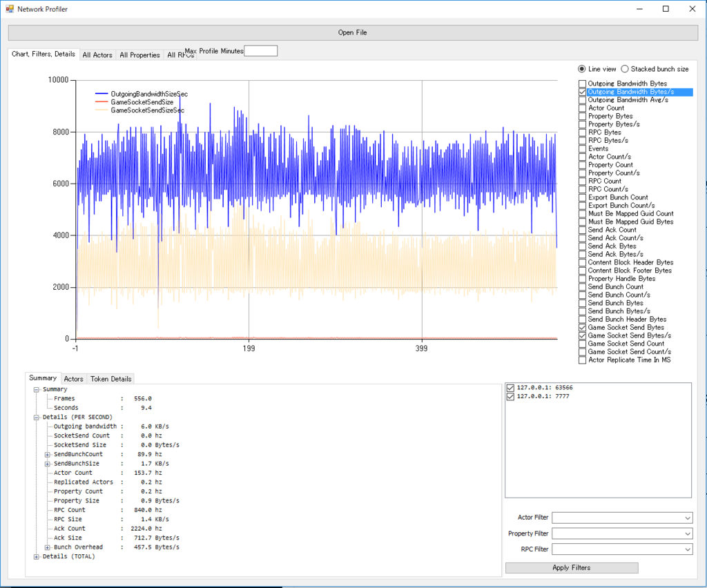The height and width of the screenshot is (588, 707).
Task: Check the RPC Count series
Action: (x=583, y=181)
